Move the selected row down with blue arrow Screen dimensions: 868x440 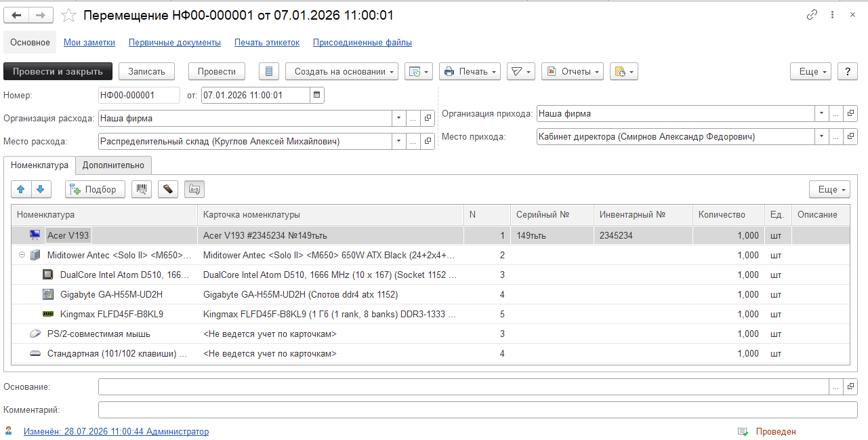click(x=40, y=189)
